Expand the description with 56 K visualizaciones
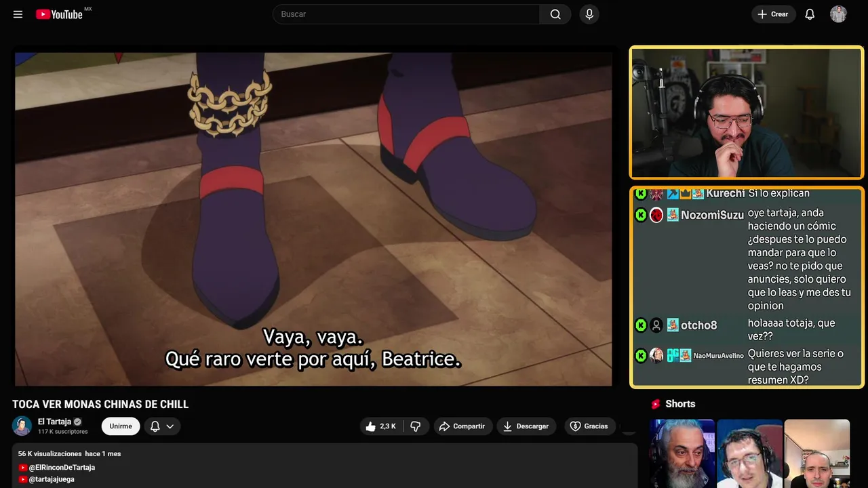 325,466
